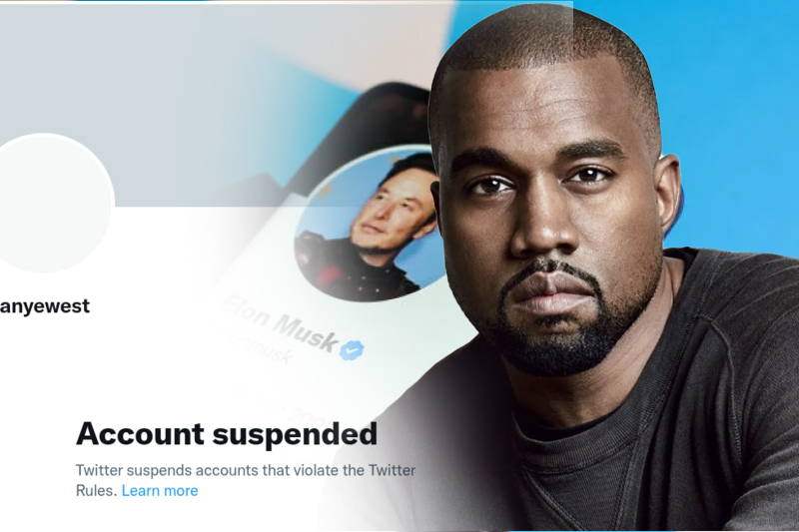Click the "Account suspended" heading
The height and width of the screenshot is (532, 799).
click(x=227, y=434)
